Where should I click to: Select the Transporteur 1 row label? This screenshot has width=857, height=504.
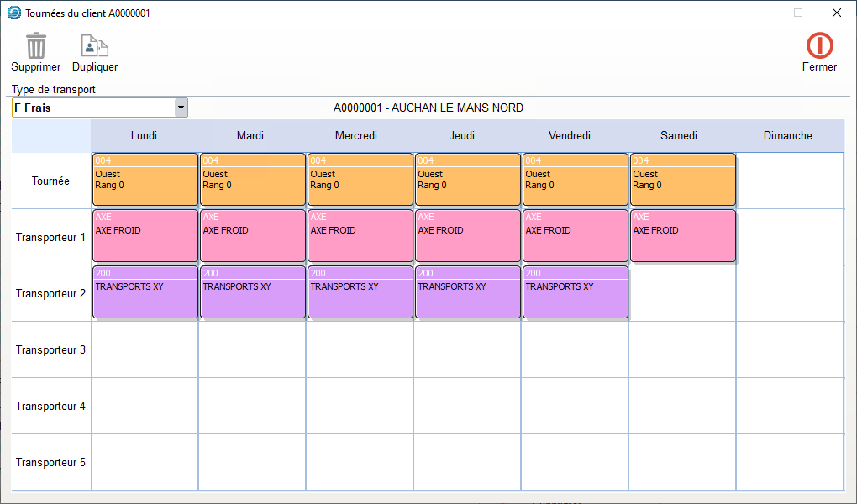[50, 237]
